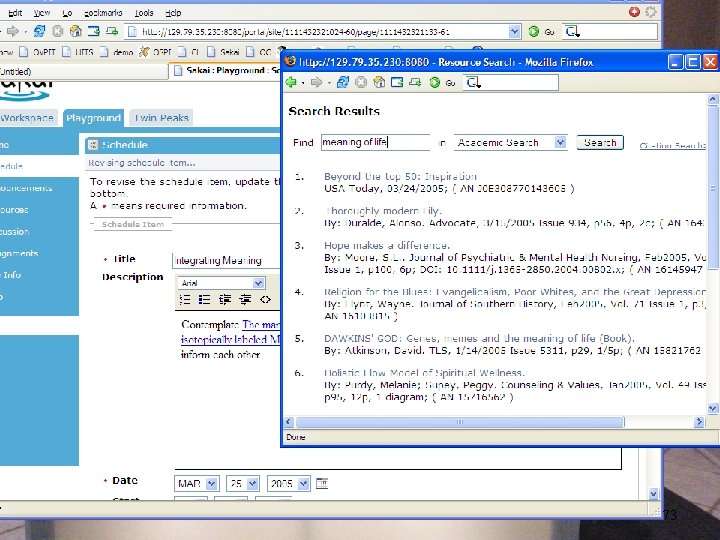Click Stop icon in main Sakai window
The image size is (720, 540).
(57, 31)
